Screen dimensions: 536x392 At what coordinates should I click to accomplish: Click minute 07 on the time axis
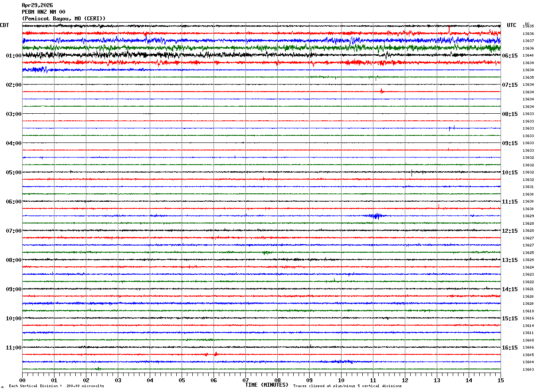pos(245,380)
